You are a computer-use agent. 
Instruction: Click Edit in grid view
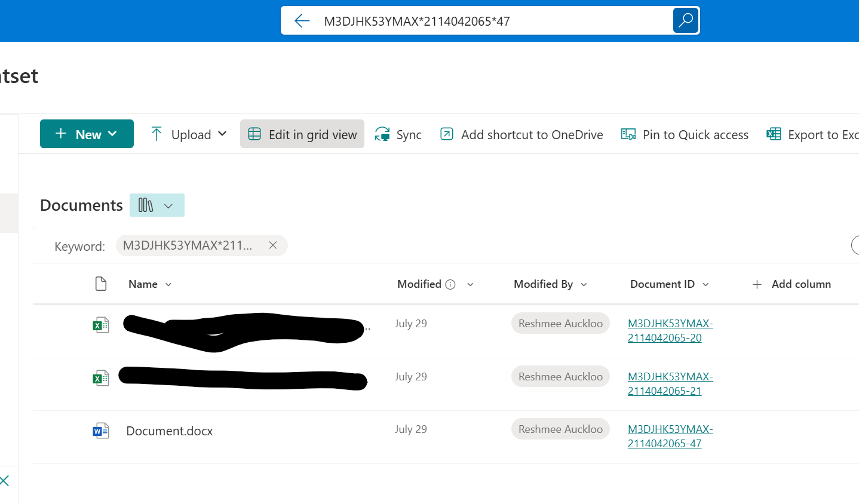tap(302, 134)
